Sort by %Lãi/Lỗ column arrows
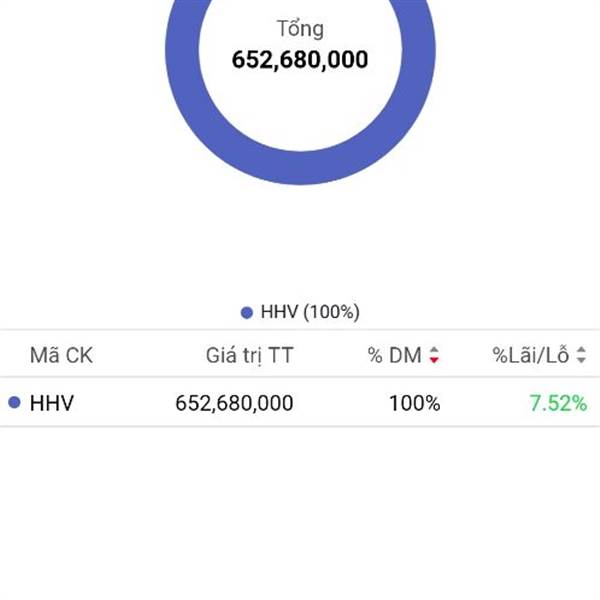This screenshot has height=600, width=600. coord(581,355)
